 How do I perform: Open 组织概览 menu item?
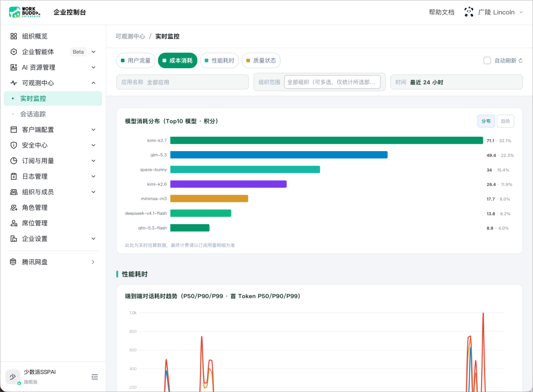pyautogui.click(x=53, y=36)
